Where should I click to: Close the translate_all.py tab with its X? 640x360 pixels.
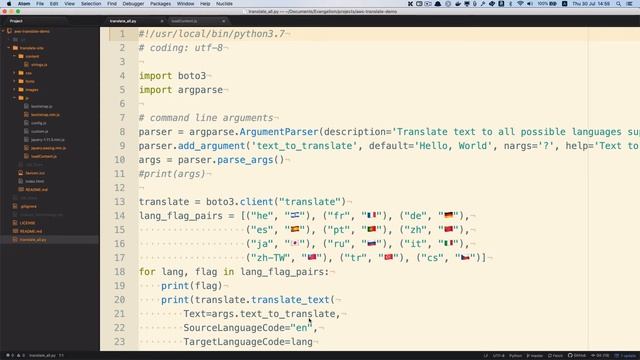(162, 21)
